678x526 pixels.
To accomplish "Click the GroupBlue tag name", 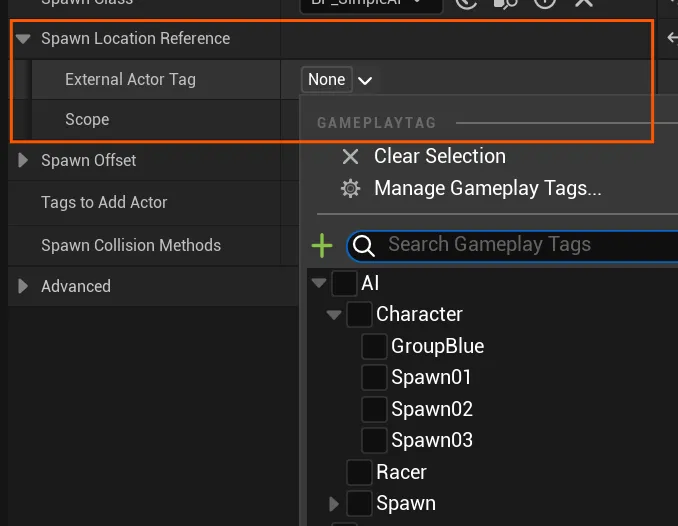I will coord(438,346).
